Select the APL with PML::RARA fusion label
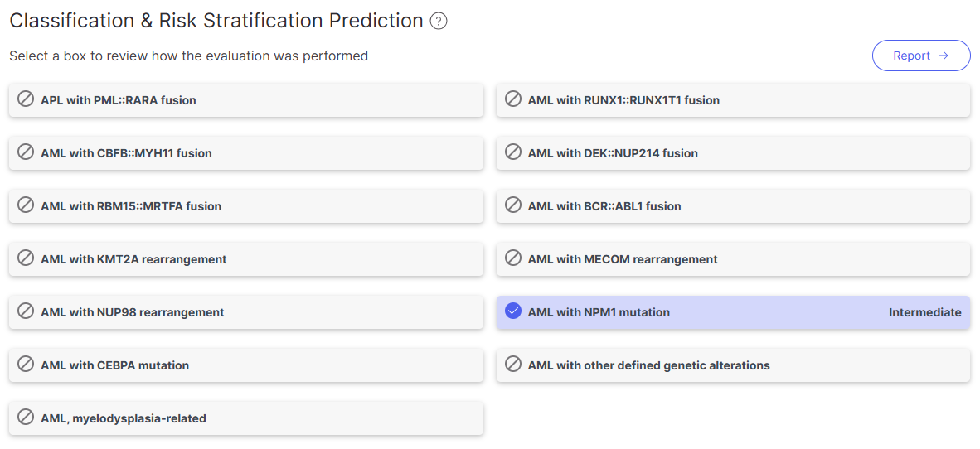Viewport: 980px width, 449px height. [119, 100]
